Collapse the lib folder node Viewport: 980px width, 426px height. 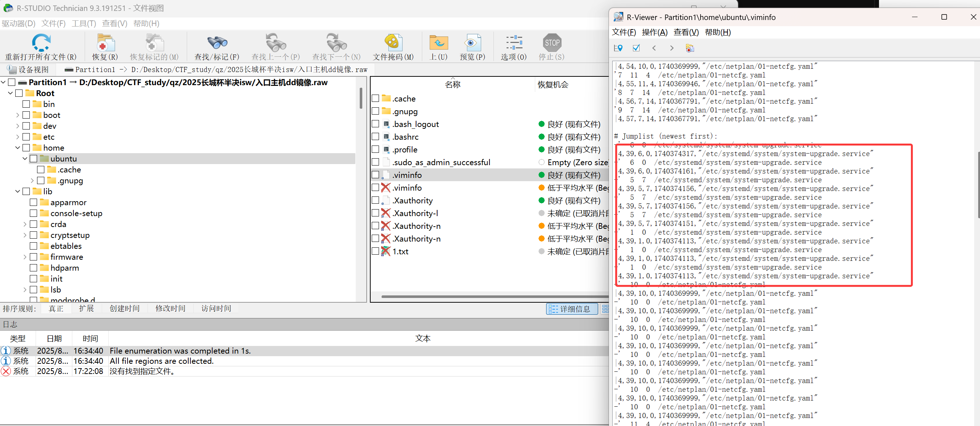(x=18, y=191)
